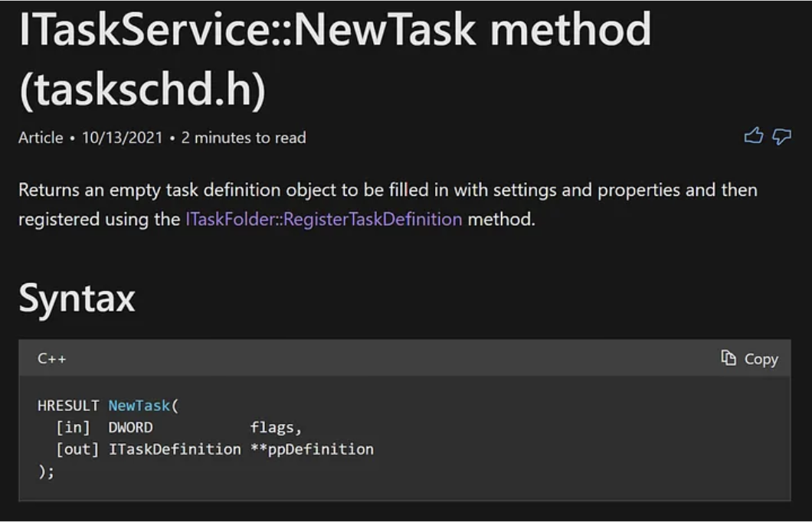Click the thumbs up feedback icon
Screen dimensions: 812x522
(754, 136)
